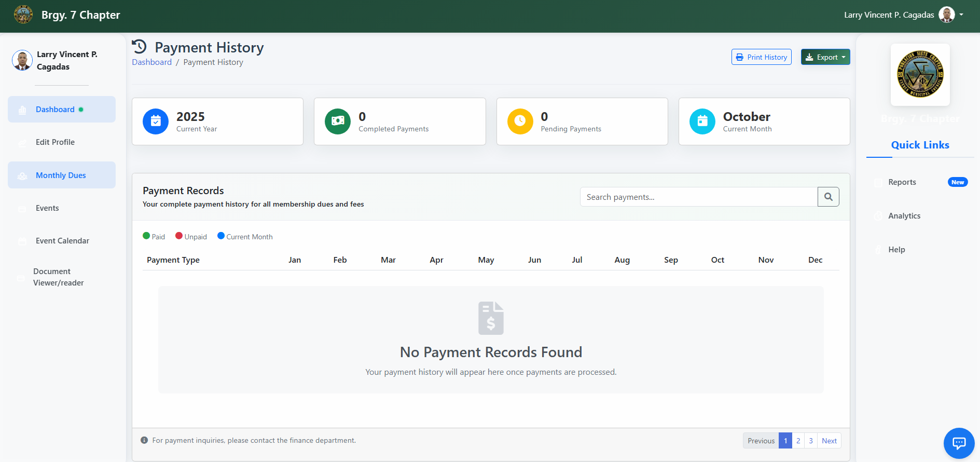The image size is (980, 462).
Task: Click the Completed Payments money icon
Action: click(x=338, y=121)
